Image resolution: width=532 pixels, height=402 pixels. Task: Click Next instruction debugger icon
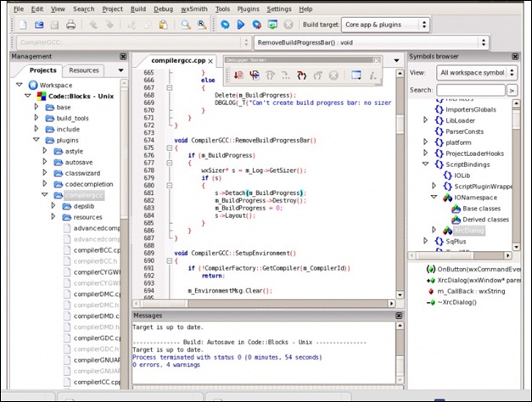[x=286, y=75]
